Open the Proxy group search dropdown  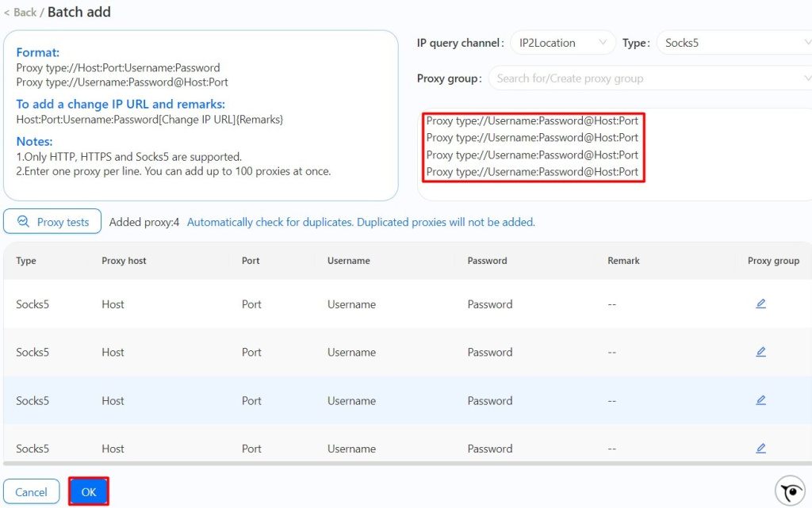[x=650, y=78]
